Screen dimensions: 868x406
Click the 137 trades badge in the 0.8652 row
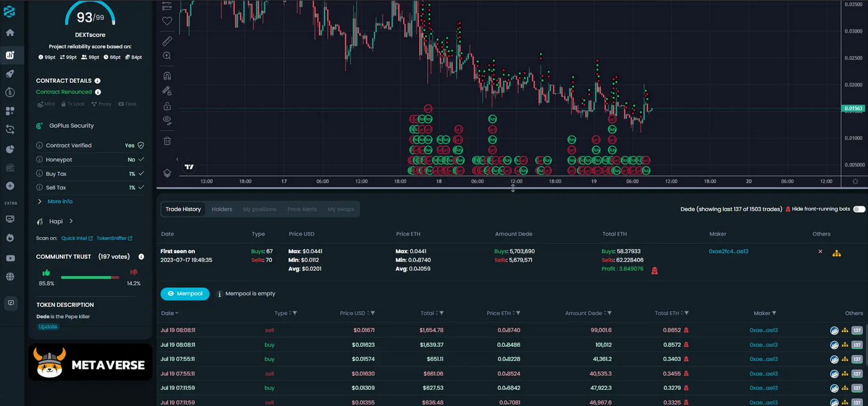coord(857,330)
